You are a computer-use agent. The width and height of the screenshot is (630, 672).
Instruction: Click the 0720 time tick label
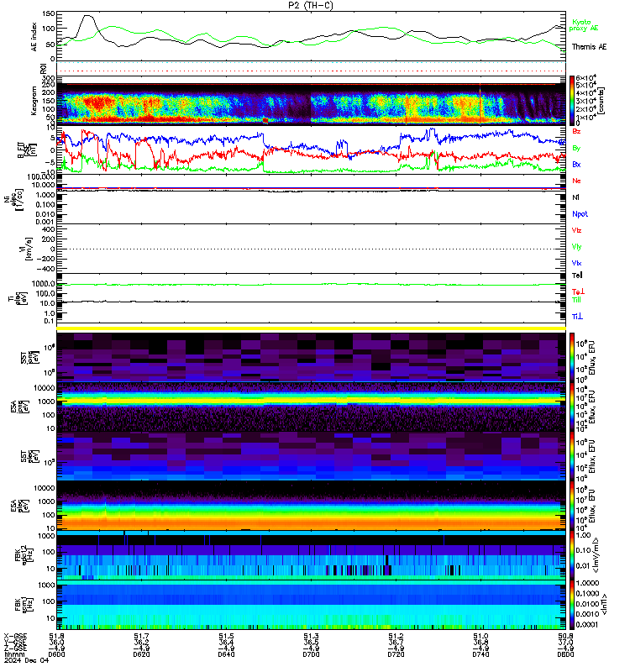[x=396, y=654]
